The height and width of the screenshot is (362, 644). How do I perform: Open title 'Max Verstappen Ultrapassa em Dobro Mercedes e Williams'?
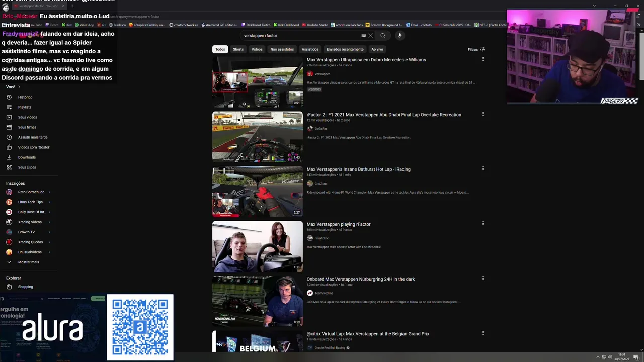(x=366, y=60)
